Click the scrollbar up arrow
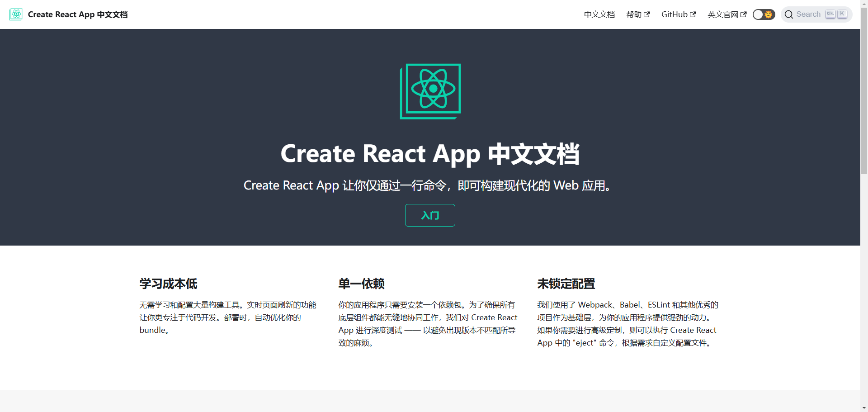 tap(864, 3)
